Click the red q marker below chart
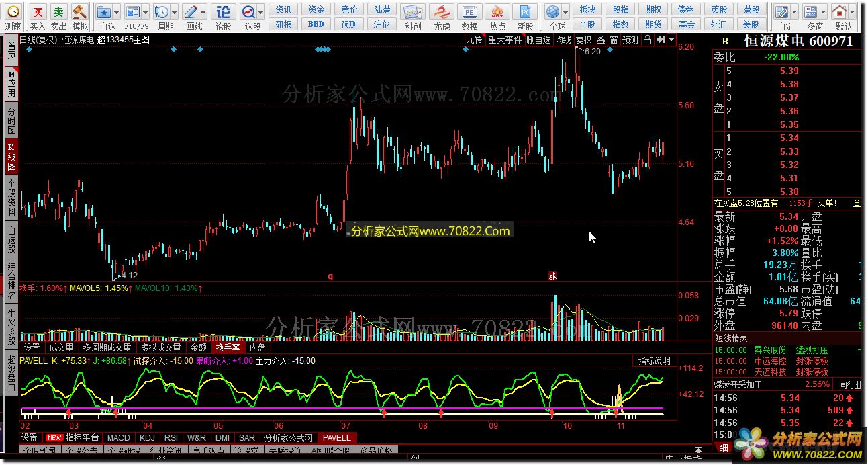Image resolution: width=868 pixels, height=465 pixels. [330, 276]
